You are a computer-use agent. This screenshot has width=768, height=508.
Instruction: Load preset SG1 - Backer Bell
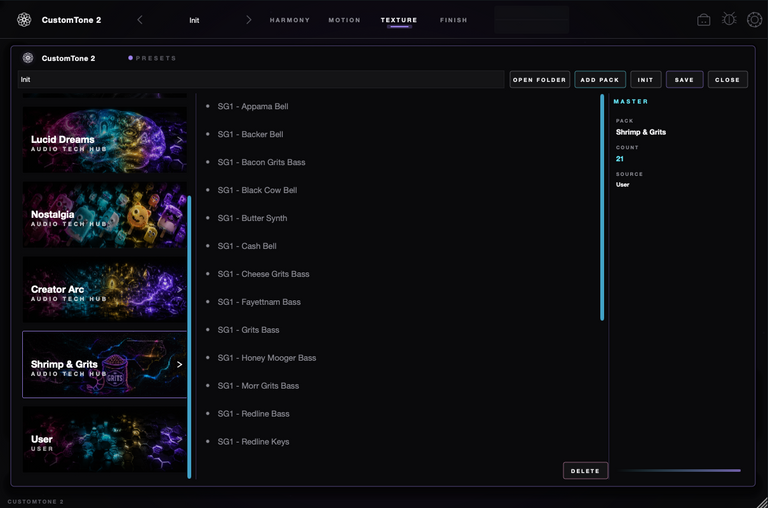pos(250,134)
